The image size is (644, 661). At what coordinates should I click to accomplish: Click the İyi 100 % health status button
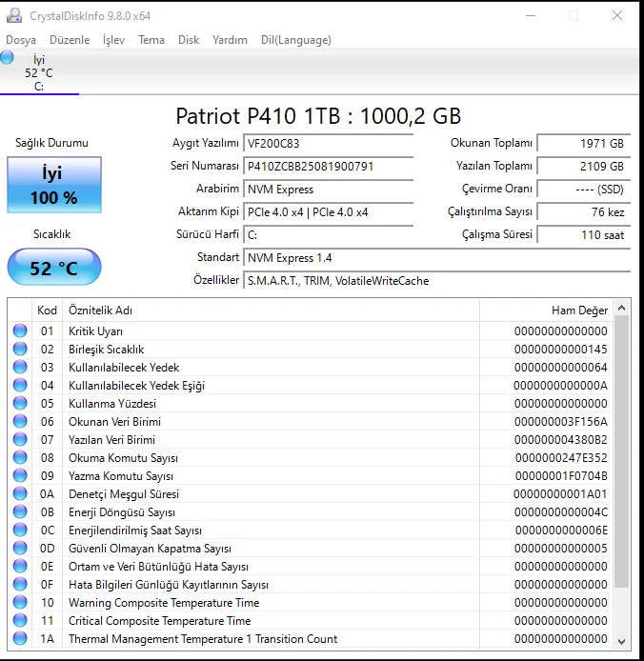pos(54,185)
